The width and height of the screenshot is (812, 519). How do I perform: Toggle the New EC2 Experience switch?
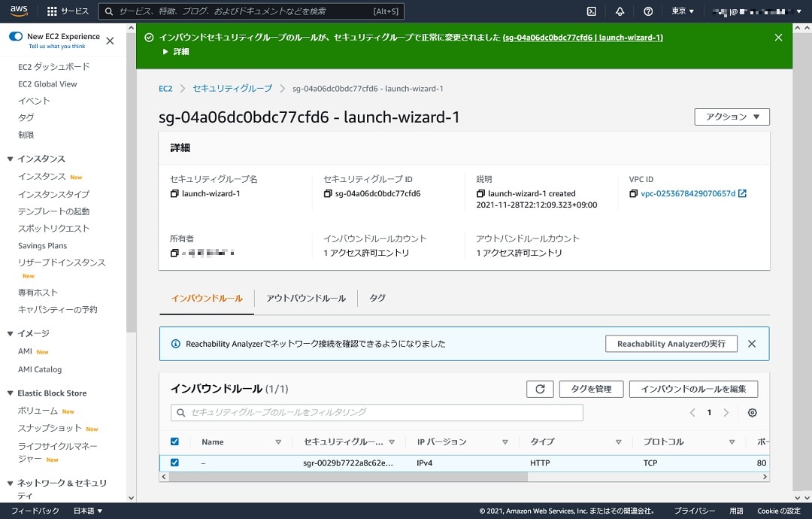click(16, 36)
